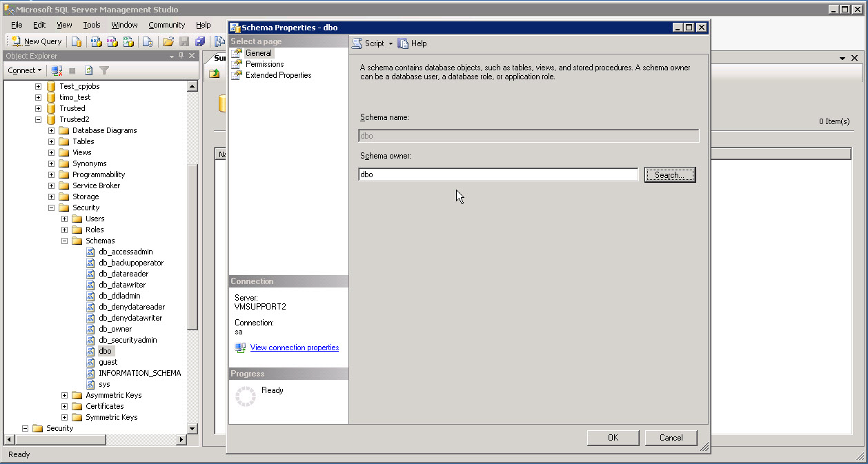
Task: Select the Extended Properties page
Action: [x=278, y=75]
